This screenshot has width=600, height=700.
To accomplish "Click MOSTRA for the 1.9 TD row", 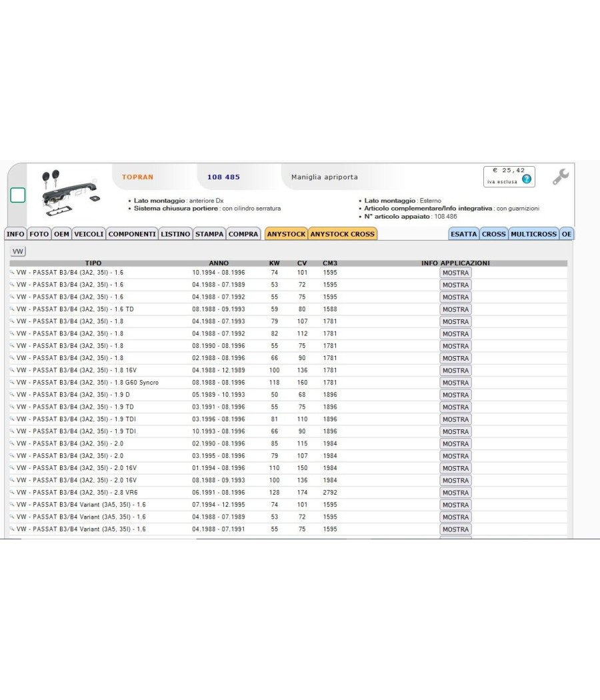I will (x=455, y=407).
